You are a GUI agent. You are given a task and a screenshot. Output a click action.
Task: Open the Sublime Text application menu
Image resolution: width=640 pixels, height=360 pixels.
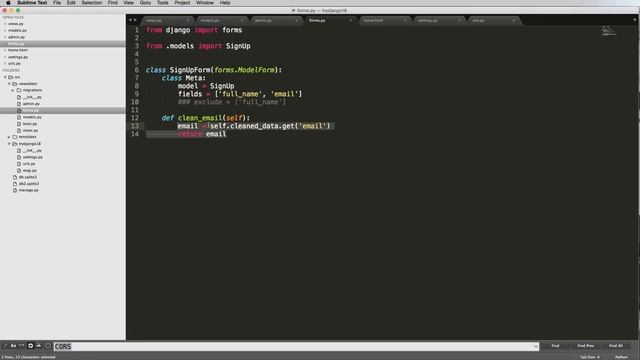pos(32,3)
